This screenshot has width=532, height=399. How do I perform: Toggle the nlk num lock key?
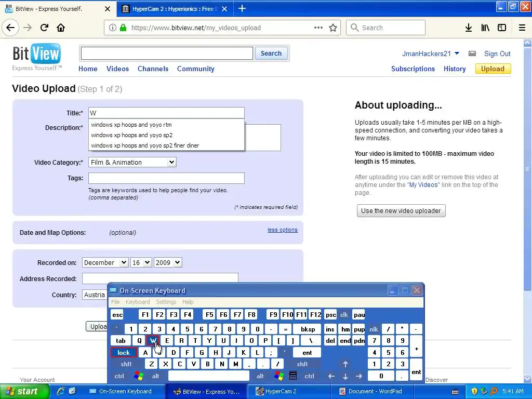[x=374, y=329]
